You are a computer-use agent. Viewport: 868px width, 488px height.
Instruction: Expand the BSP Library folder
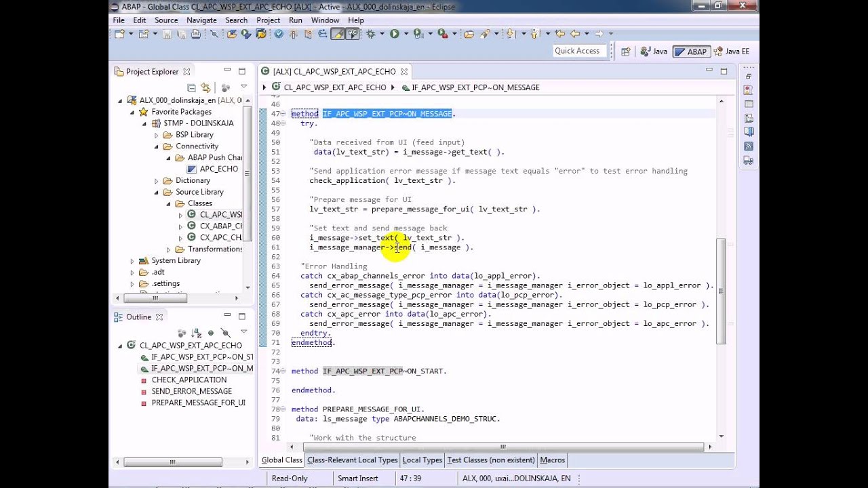pos(156,135)
